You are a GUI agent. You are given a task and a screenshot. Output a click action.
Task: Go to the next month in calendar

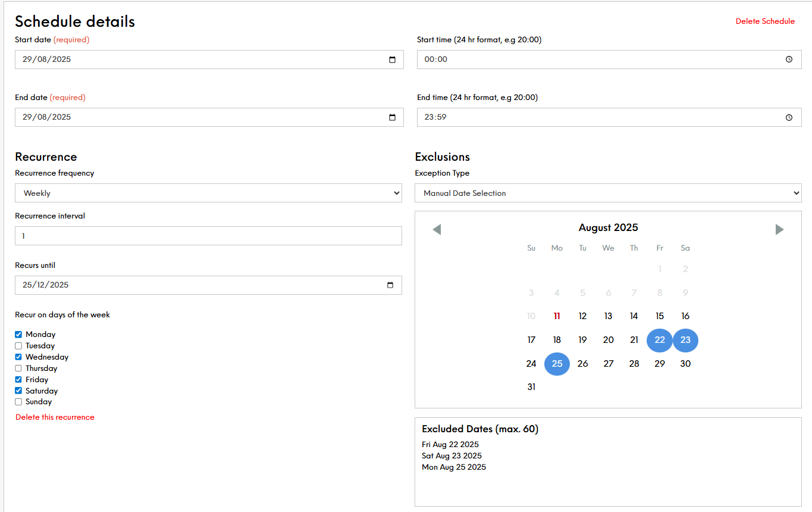tap(779, 229)
